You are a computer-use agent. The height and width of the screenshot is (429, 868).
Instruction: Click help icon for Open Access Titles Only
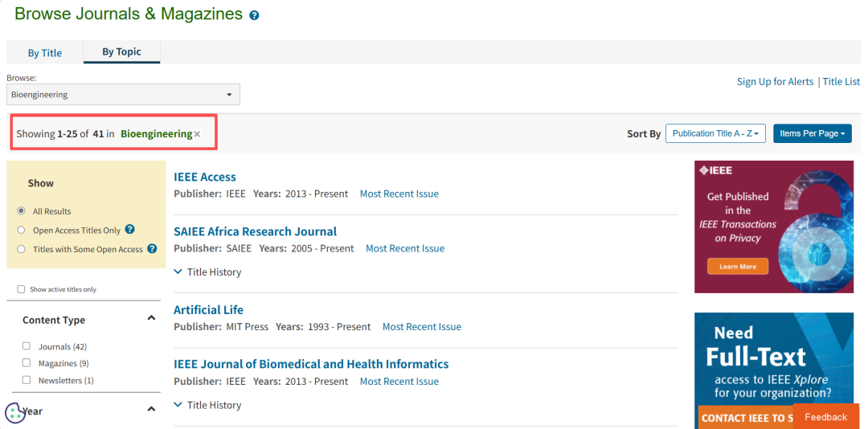pyautogui.click(x=129, y=230)
